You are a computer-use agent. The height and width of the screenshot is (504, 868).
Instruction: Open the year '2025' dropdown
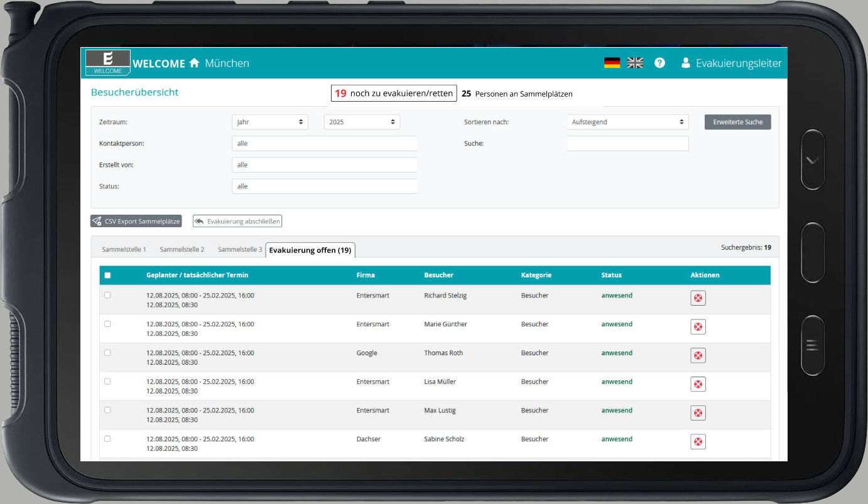(x=362, y=122)
